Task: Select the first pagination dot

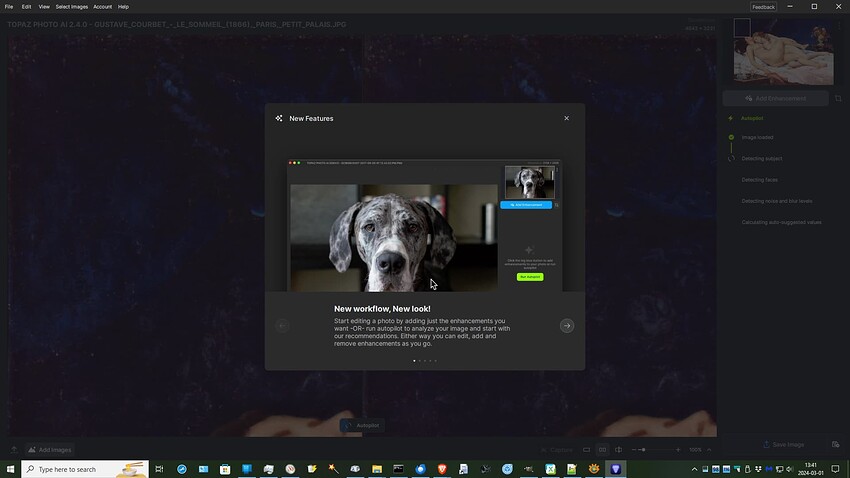Action: [414, 361]
